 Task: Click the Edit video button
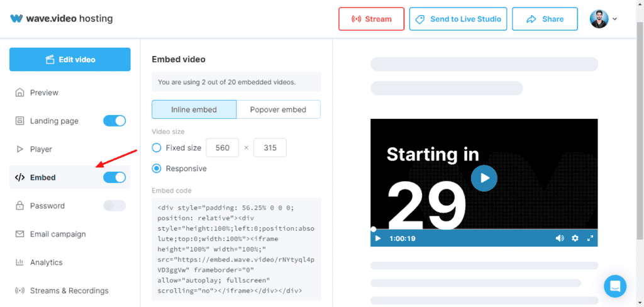pos(70,60)
